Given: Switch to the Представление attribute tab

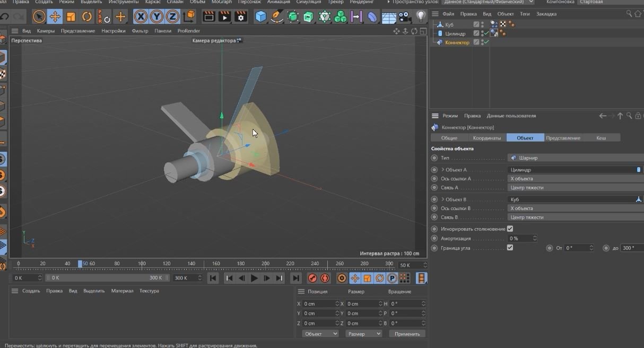Looking at the screenshot, I should click(563, 138).
